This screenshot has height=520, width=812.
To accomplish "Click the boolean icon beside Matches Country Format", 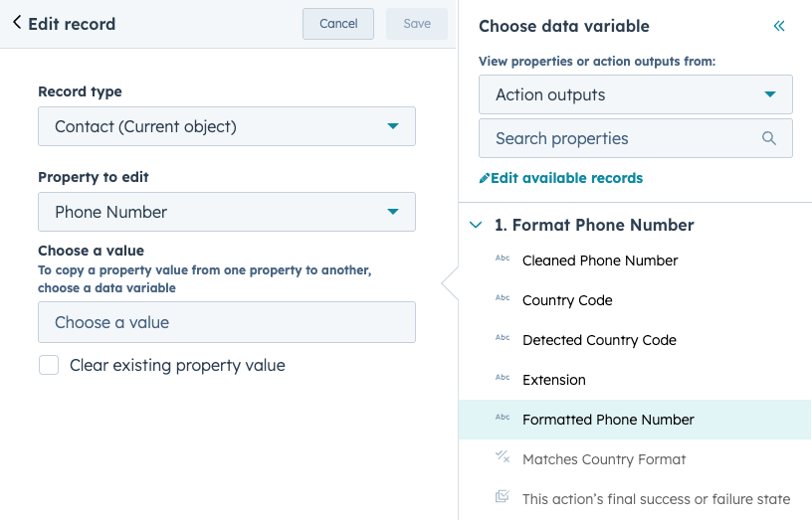I will coord(503,457).
